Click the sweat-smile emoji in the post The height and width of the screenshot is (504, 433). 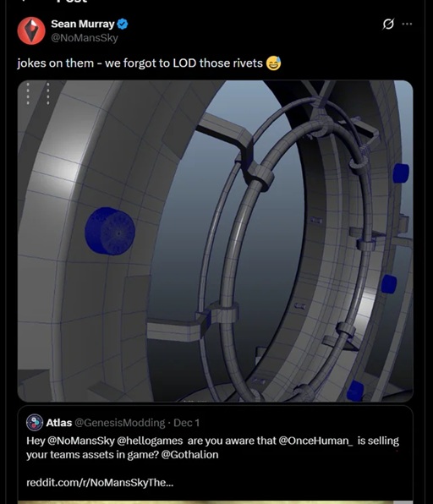tap(273, 63)
